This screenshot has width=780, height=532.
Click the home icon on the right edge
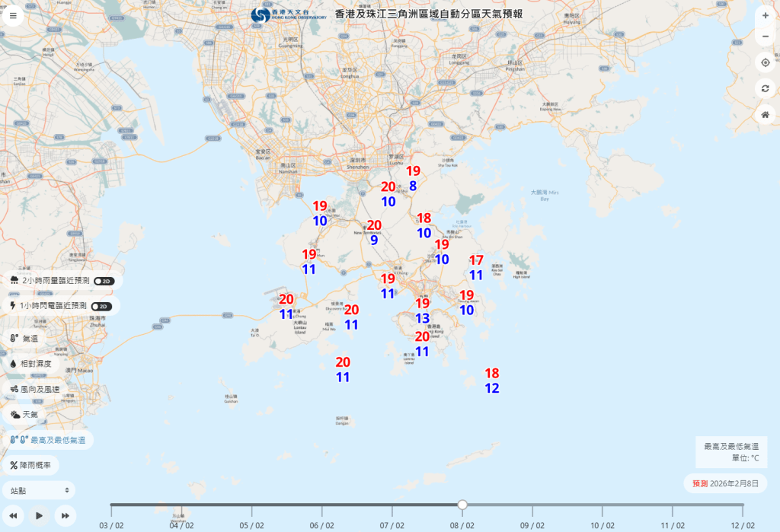[765, 114]
